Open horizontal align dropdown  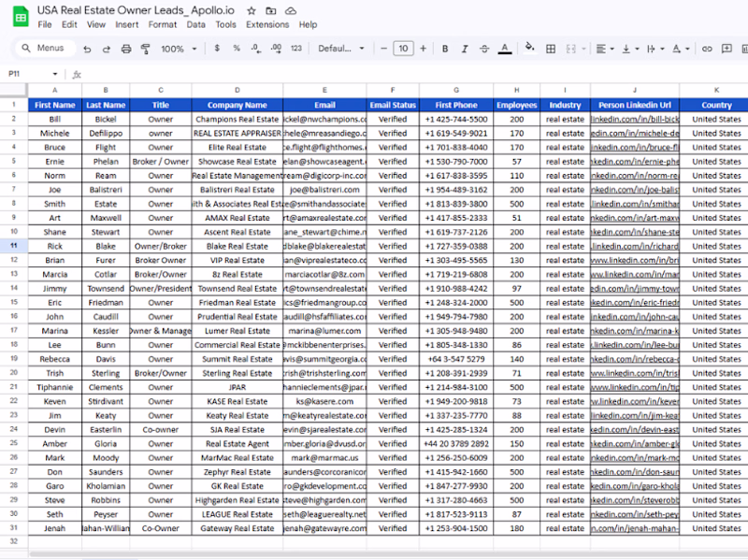pyautogui.click(x=605, y=49)
